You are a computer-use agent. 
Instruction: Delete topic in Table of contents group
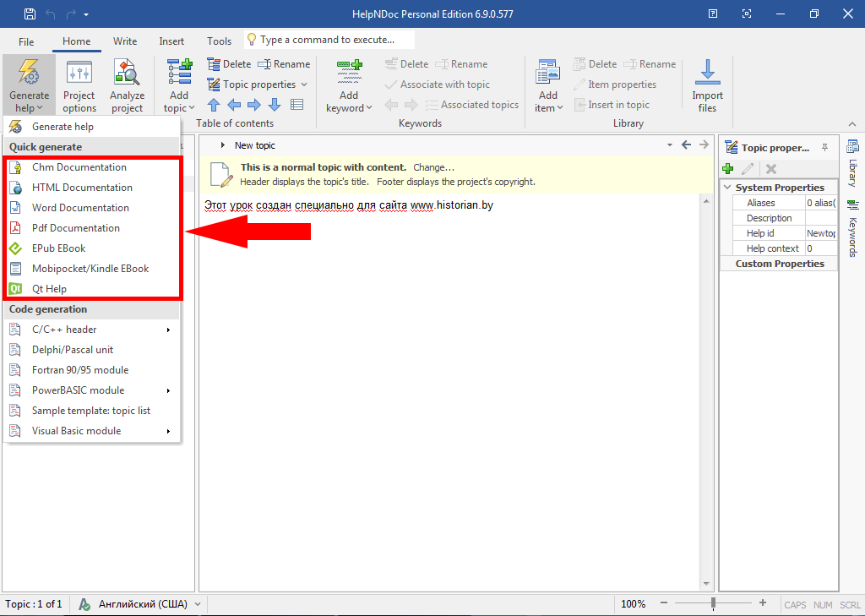pyautogui.click(x=229, y=64)
